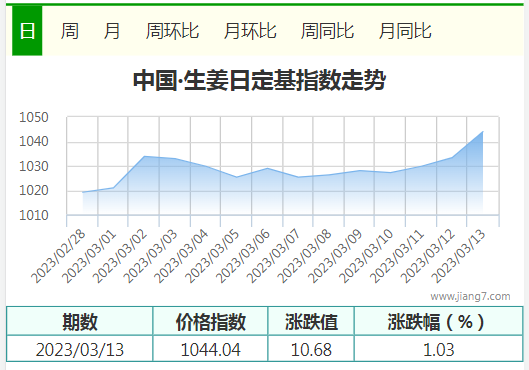Screen dimensions: 529x370
Task: Click the 2023/03/02 data point on chart
Action: (x=144, y=156)
